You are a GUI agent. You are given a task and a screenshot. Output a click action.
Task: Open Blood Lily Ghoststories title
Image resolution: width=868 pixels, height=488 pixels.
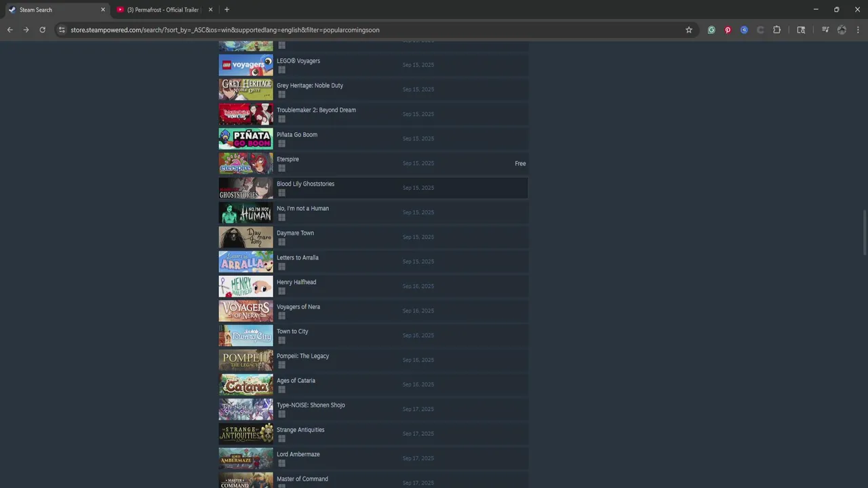tap(305, 184)
